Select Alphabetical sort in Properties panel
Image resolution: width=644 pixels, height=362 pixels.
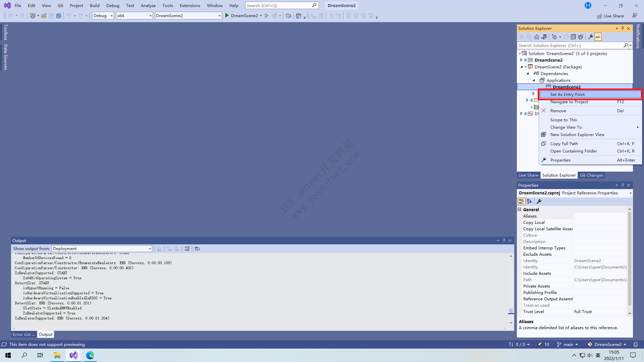tap(529, 201)
